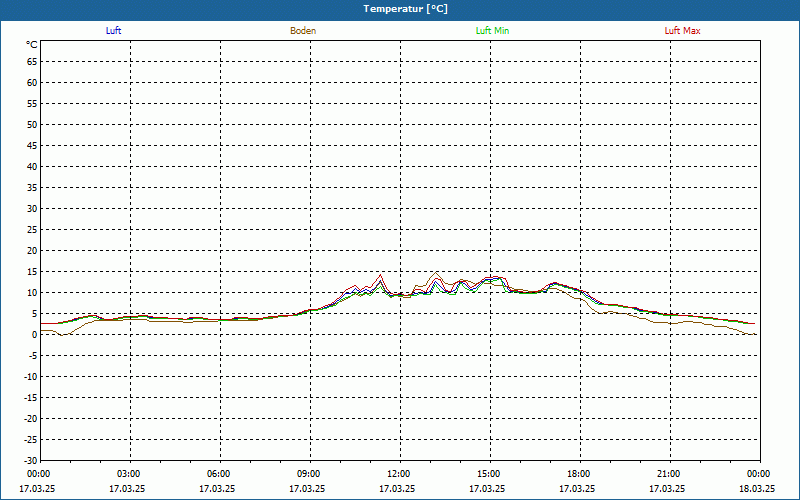
Task: Click the 06:00 time axis label
Action: pos(218,474)
